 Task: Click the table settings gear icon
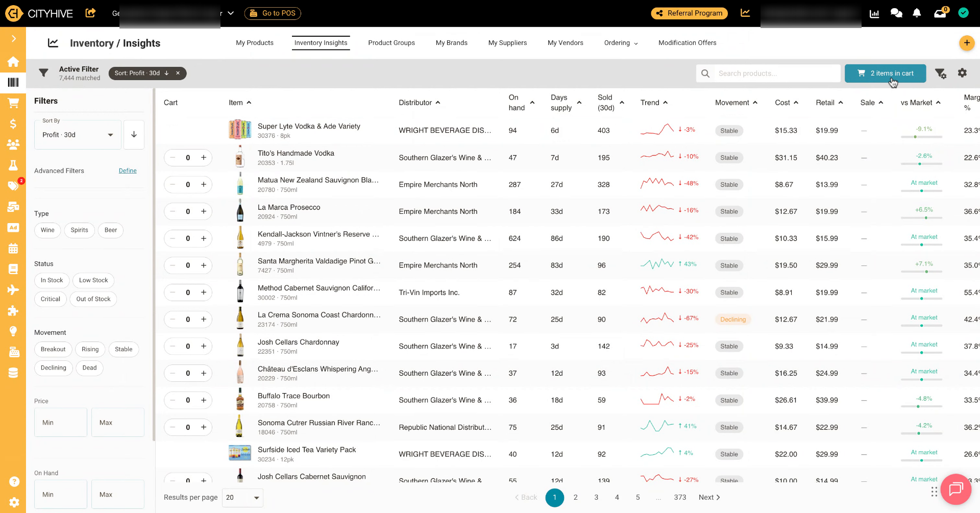tap(962, 73)
